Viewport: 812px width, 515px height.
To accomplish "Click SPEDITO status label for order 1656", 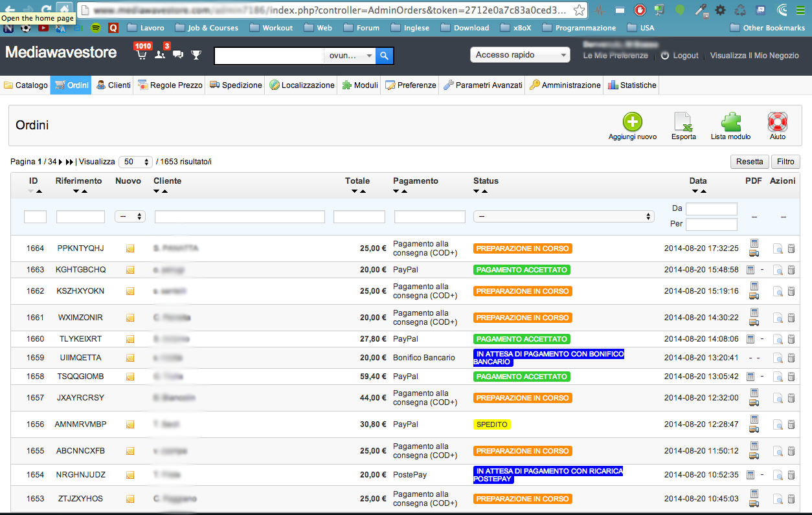I will 492,424.
